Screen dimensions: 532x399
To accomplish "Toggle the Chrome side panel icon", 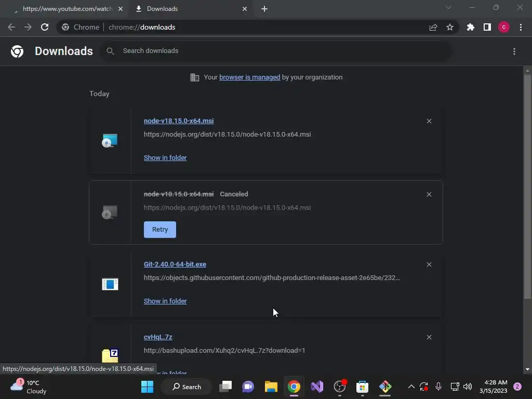I will [487, 27].
